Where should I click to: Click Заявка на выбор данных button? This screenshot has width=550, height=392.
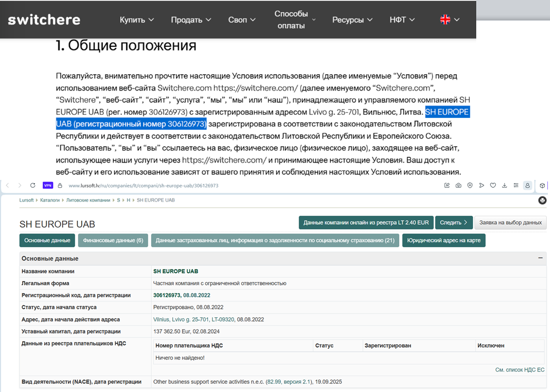pyautogui.click(x=510, y=223)
